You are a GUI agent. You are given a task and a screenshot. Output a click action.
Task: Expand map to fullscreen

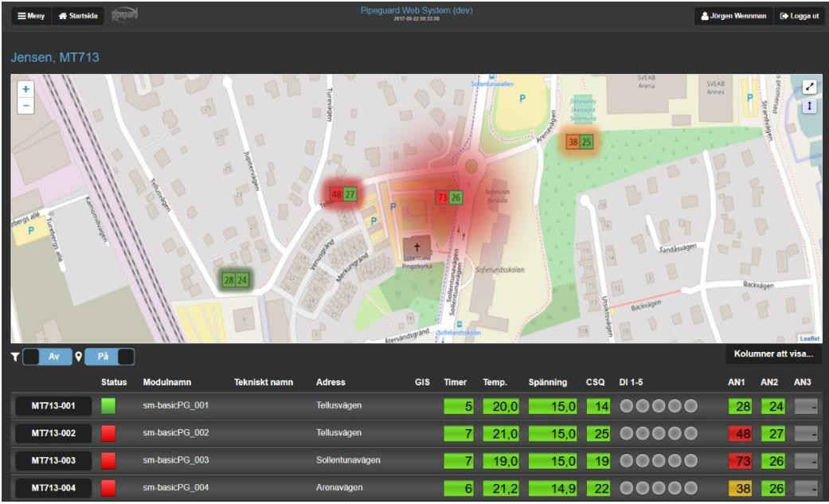[x=809, y=87]
